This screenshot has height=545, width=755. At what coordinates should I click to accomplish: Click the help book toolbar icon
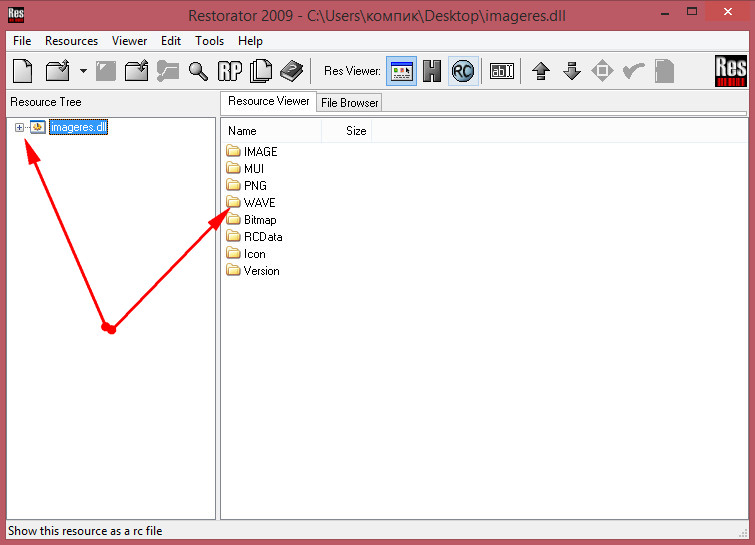(292, 71)
